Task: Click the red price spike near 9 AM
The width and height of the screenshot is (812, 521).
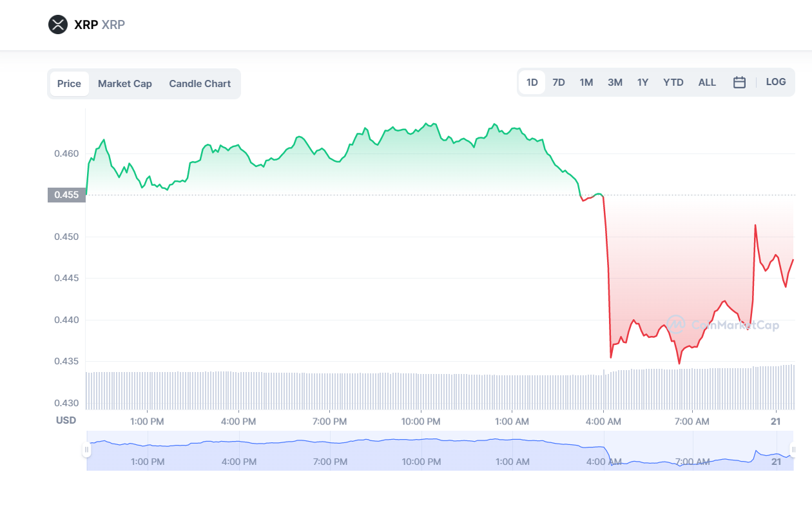Action: 755,226
